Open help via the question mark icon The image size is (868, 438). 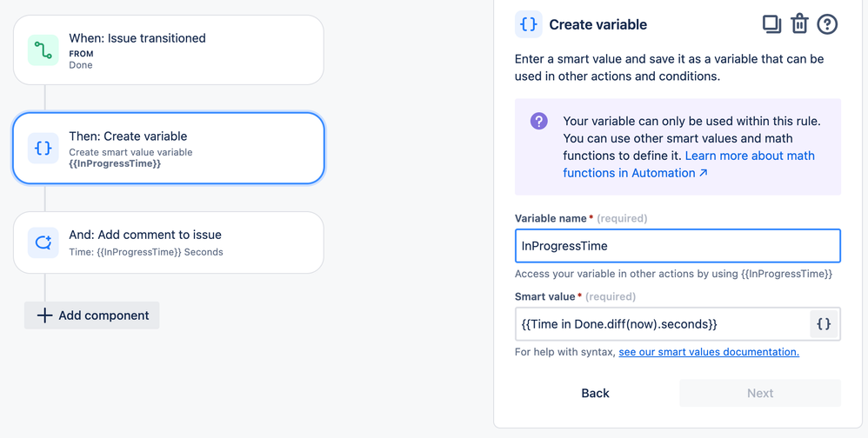(828, 24)
